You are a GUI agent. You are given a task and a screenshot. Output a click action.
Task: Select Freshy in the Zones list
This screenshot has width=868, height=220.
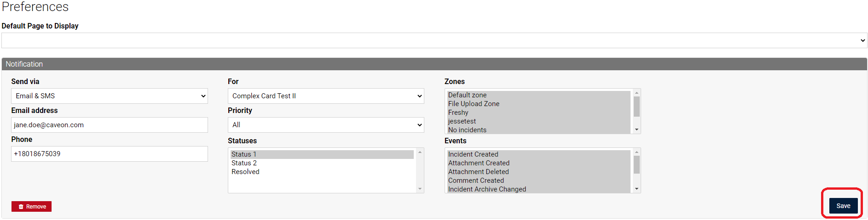[538, 113]
